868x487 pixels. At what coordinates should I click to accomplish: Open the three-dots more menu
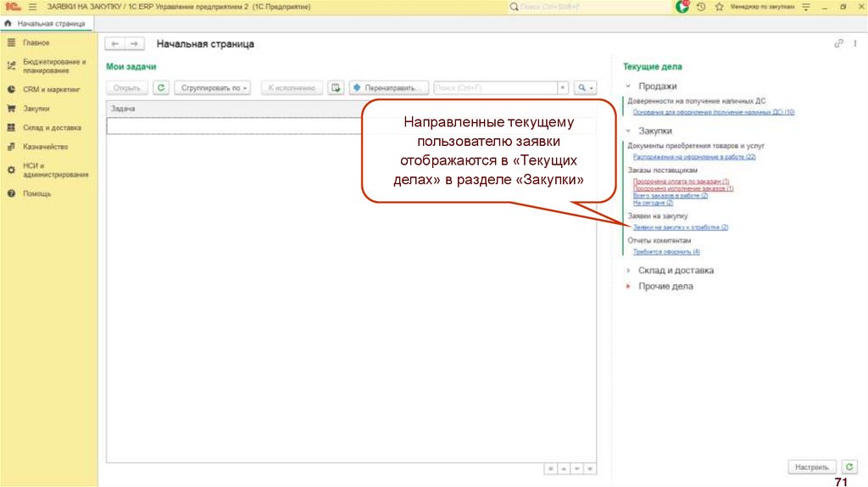855,43
